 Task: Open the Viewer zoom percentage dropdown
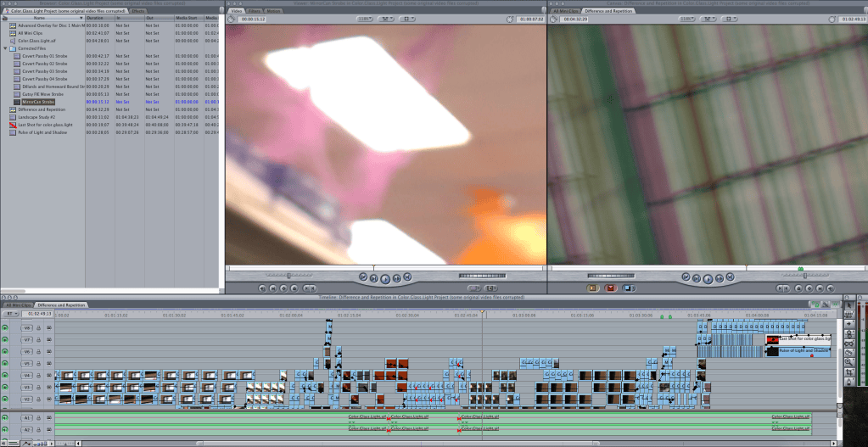point(364,19)
